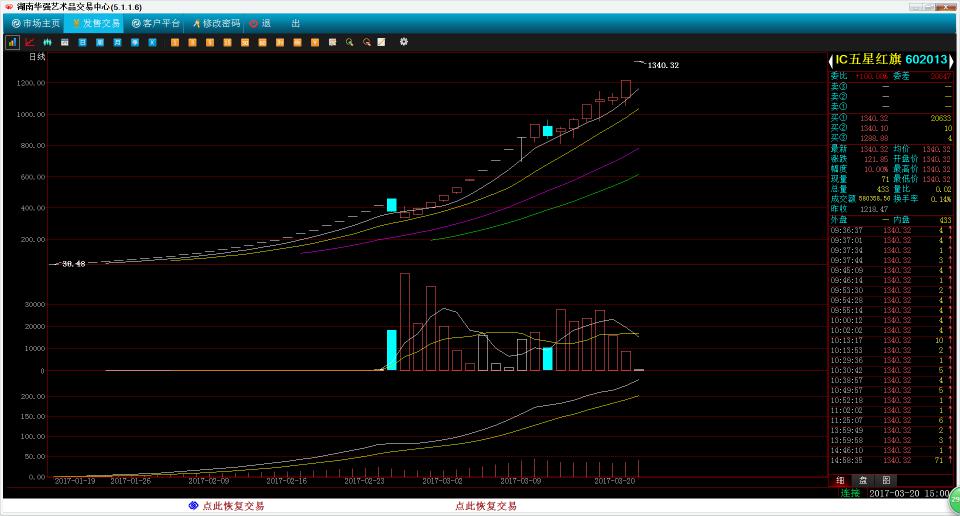
Task: Click the green circular badge at bottom-right
Action: click(954, 498)
